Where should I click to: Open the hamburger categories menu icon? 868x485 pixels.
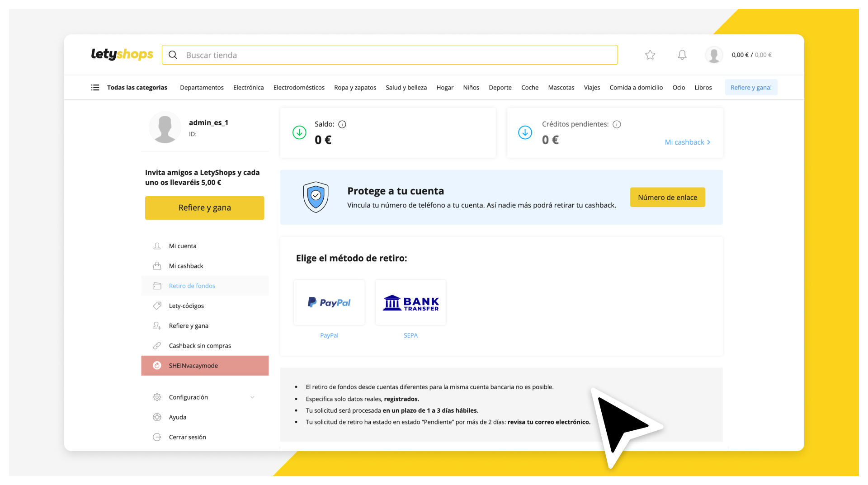click(95, 87)
